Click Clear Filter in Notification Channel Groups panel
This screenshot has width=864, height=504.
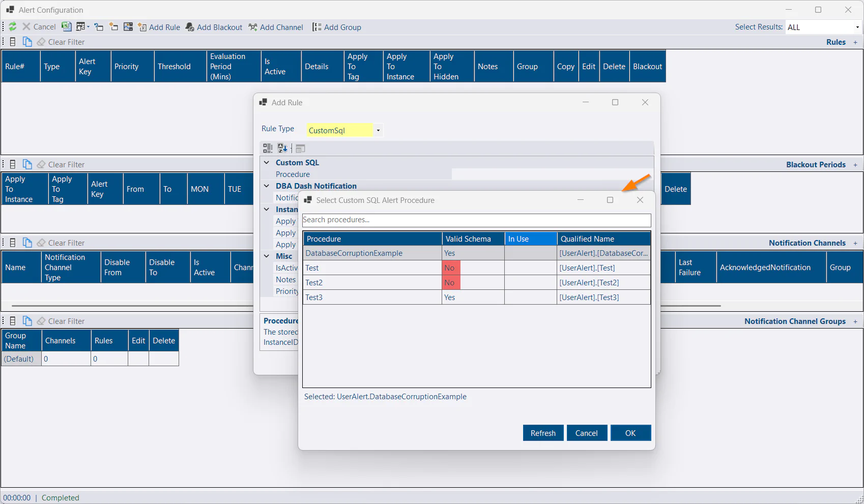point(61,321)
